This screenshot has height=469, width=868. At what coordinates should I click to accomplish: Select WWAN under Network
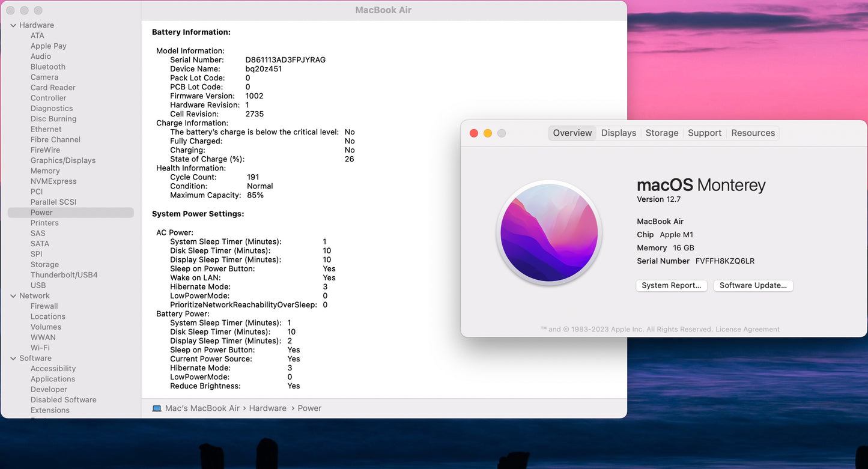pyautogui.click(x=43, y=337)
